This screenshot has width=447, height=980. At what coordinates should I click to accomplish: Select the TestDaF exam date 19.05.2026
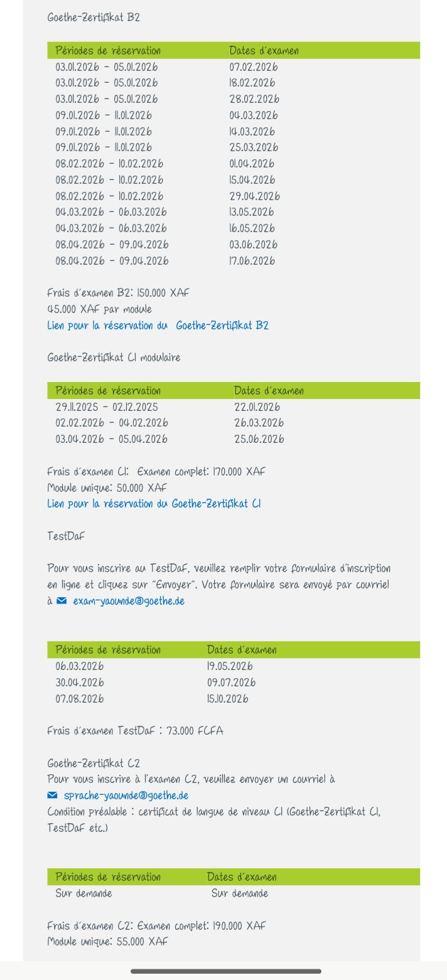coord(230,666)
